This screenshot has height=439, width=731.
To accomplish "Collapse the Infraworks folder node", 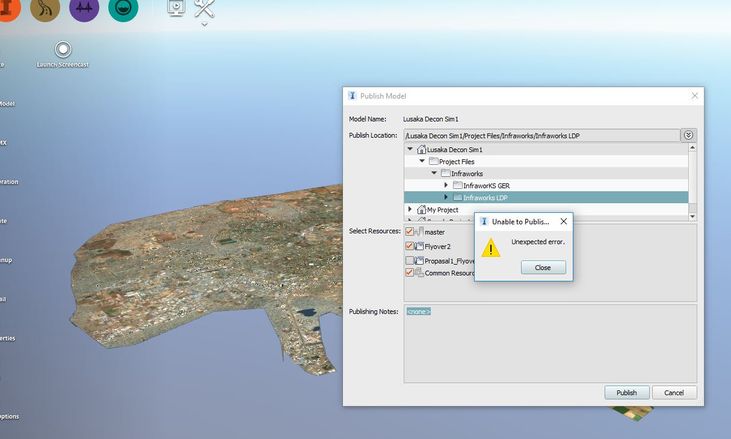I will (434, 173).
